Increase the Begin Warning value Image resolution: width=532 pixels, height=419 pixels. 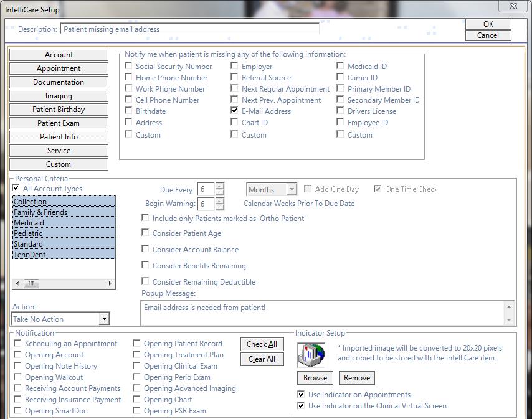[x=219, y=200]
